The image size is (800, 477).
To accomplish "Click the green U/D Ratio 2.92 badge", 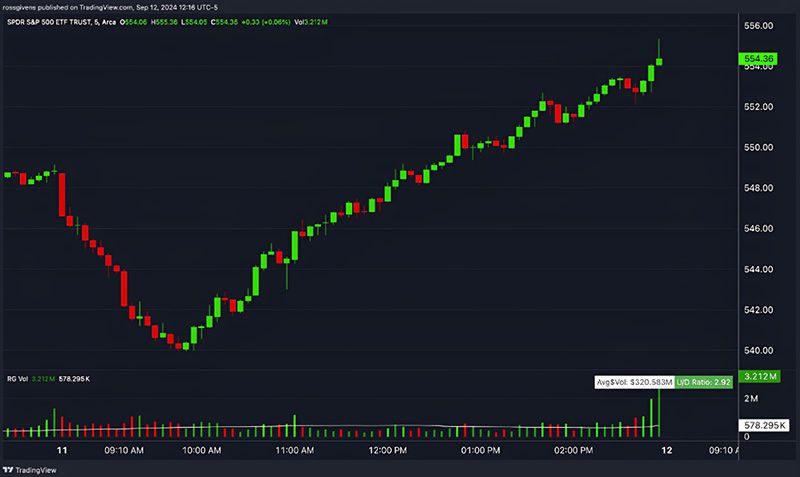I will click(705, 381).
